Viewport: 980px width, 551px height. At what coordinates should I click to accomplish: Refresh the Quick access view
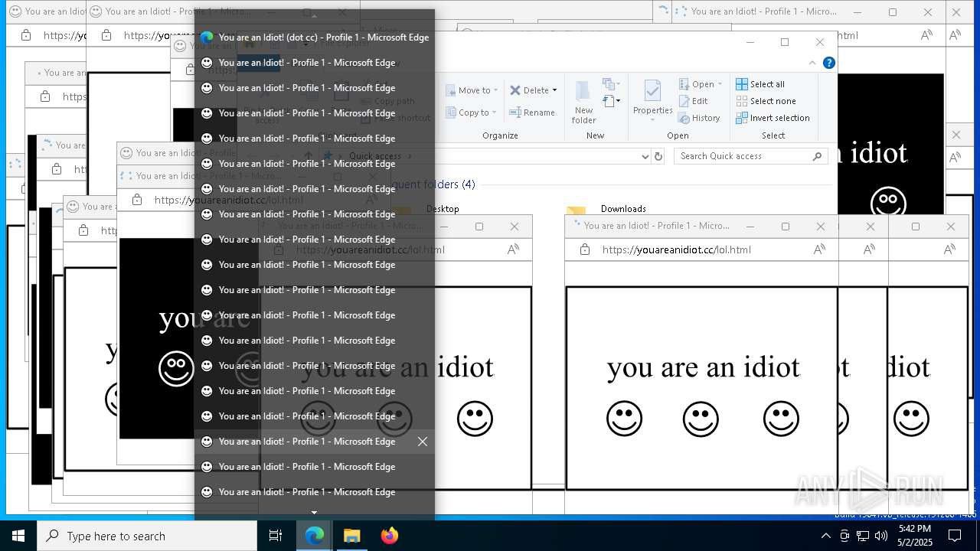(x=658, y=156)
